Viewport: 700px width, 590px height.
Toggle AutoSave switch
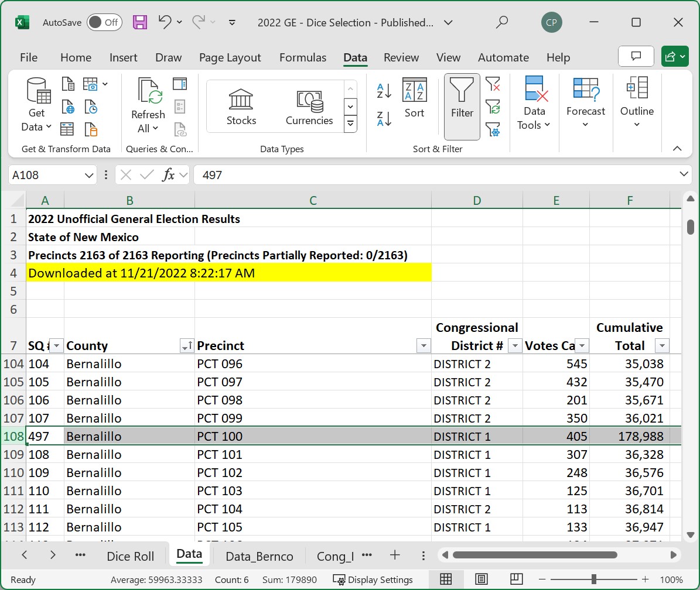coord(104,22)
